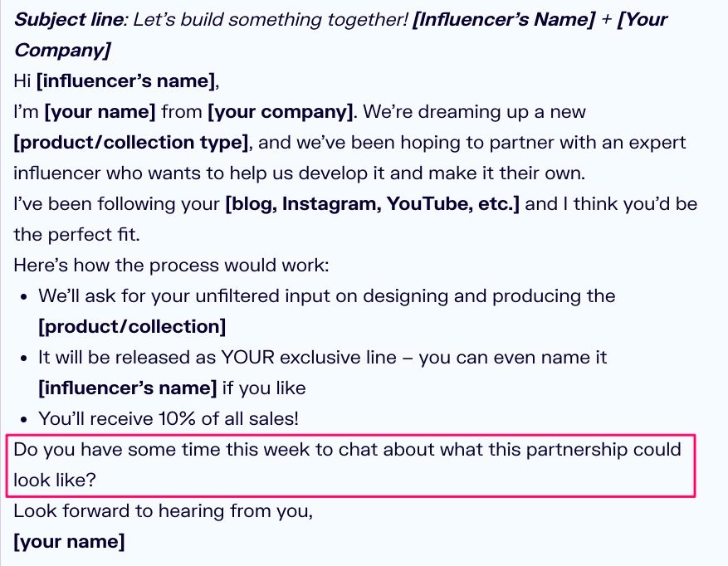728x566 pixels.
Task: Click the "[blog, Instagram, YouTube, etc.]" placeholder
Action: 372,203
